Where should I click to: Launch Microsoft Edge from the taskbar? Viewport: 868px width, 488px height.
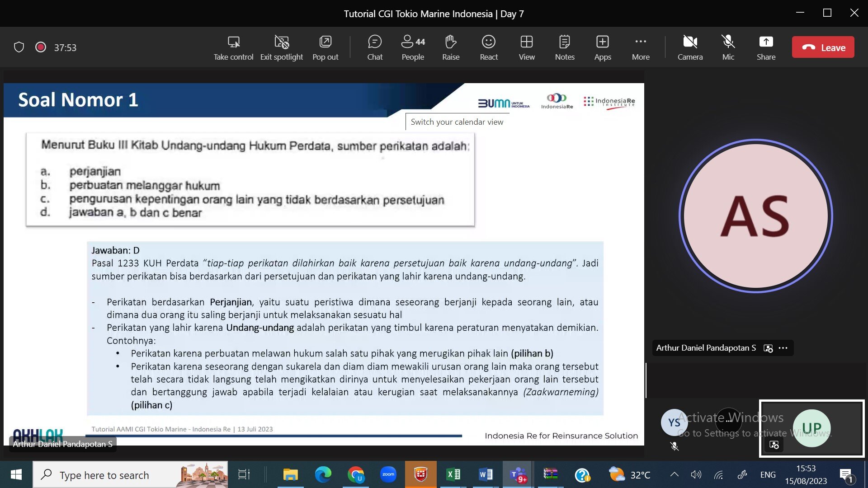pos(323,474)
